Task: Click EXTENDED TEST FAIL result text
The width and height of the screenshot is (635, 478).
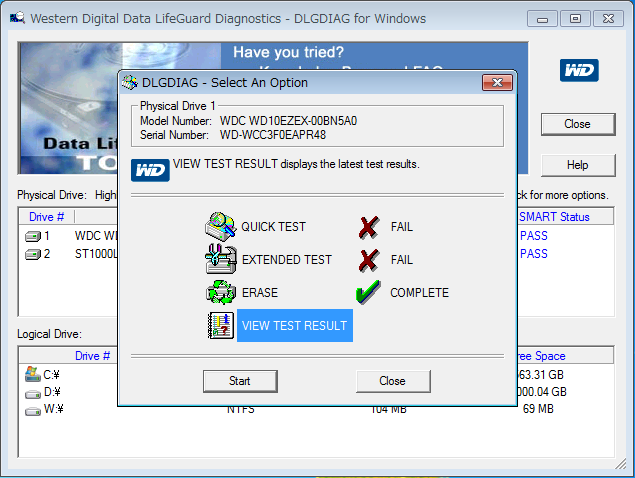Action: click(x=402, y=260)
